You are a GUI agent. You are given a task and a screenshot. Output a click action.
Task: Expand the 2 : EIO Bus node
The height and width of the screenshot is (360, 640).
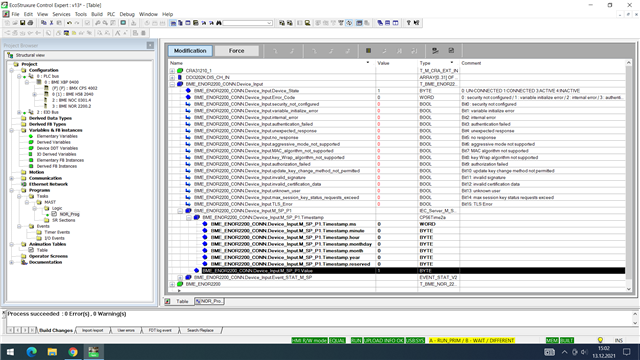click(x=19, y=112)
